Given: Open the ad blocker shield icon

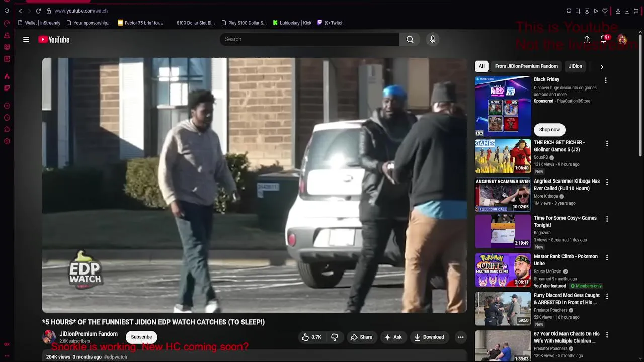Looking at the screenshot, I should (587, 11).
